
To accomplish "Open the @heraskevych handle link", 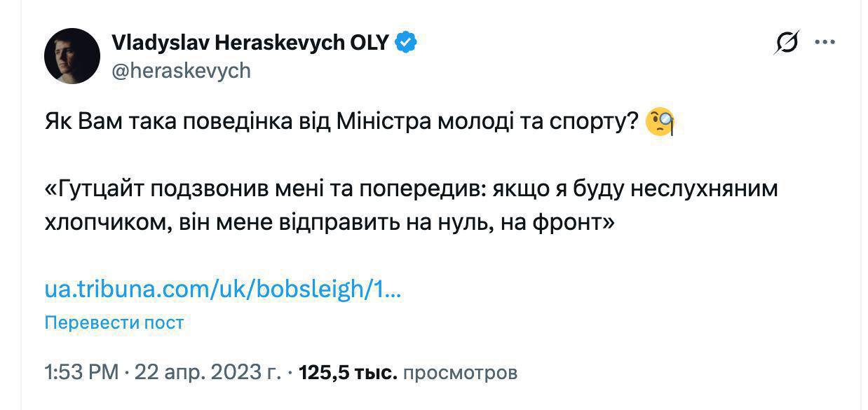I will tap(181, 71).
